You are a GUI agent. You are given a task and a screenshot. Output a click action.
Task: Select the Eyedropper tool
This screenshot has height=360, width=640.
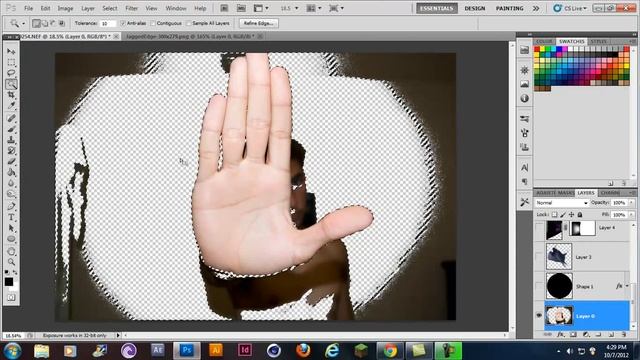point(11,106)
